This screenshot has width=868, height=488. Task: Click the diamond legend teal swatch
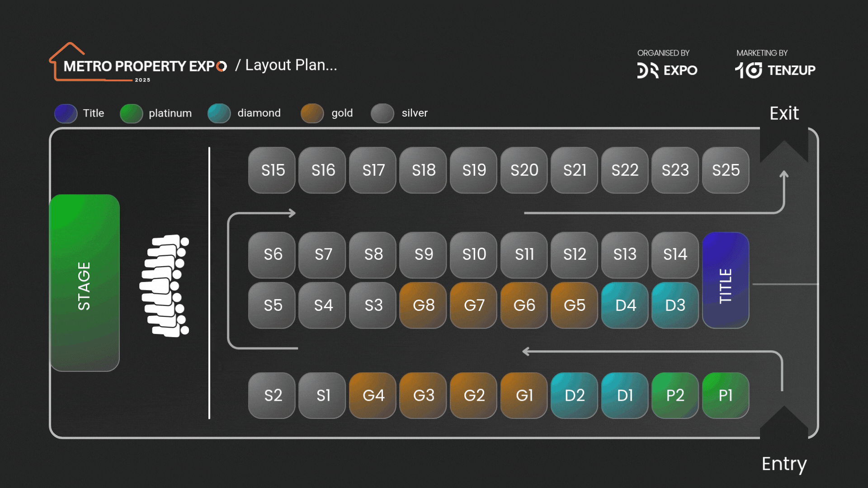point(219,113)
